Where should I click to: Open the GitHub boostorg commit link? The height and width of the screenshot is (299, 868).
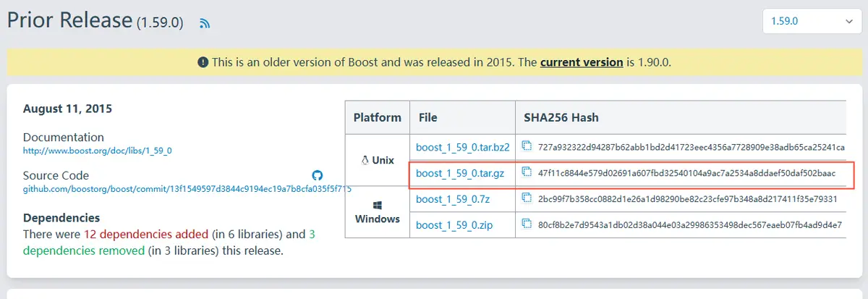(187, 189)
